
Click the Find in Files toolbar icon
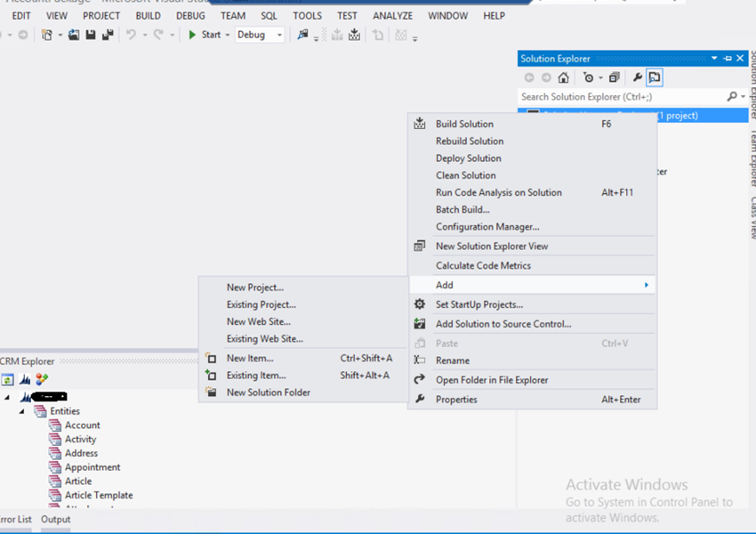302,35
